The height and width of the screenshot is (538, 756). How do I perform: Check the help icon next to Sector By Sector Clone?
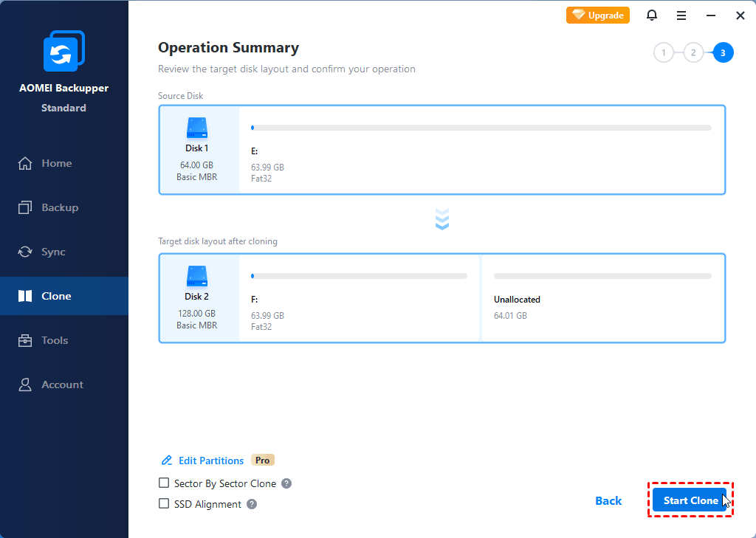(x=287, y=483)
